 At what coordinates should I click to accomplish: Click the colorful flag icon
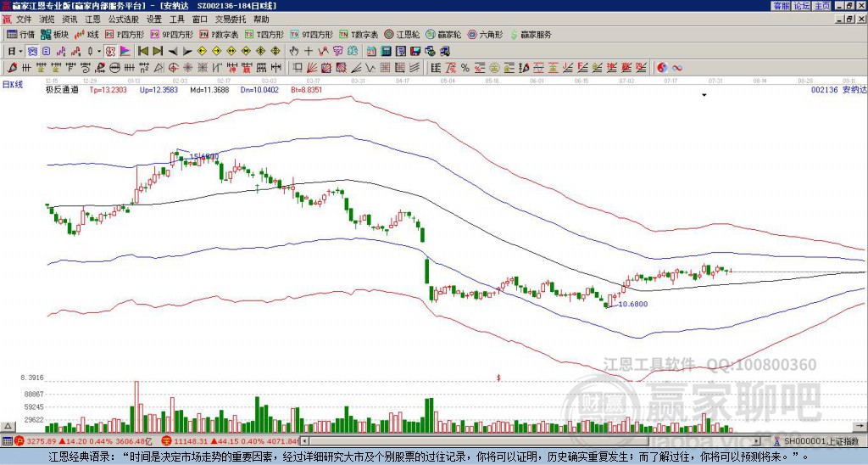tap(125, 51)
